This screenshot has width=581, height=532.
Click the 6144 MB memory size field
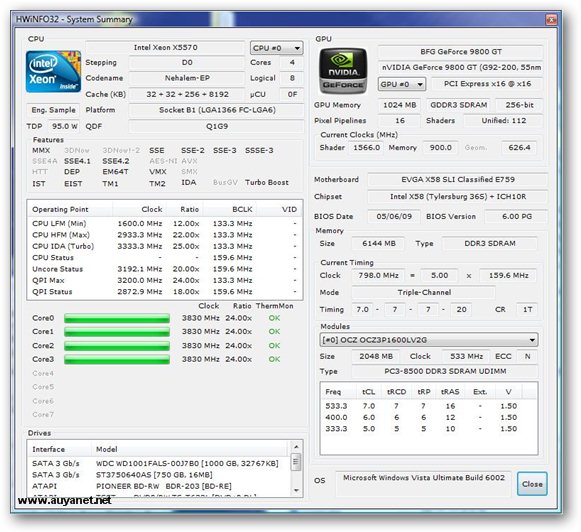click(379, 244)
